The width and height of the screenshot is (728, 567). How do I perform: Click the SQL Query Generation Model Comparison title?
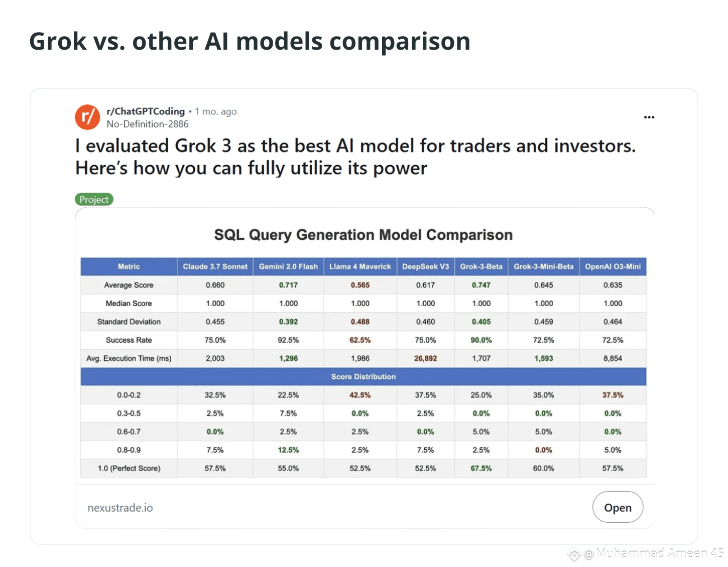click(363, 235)
